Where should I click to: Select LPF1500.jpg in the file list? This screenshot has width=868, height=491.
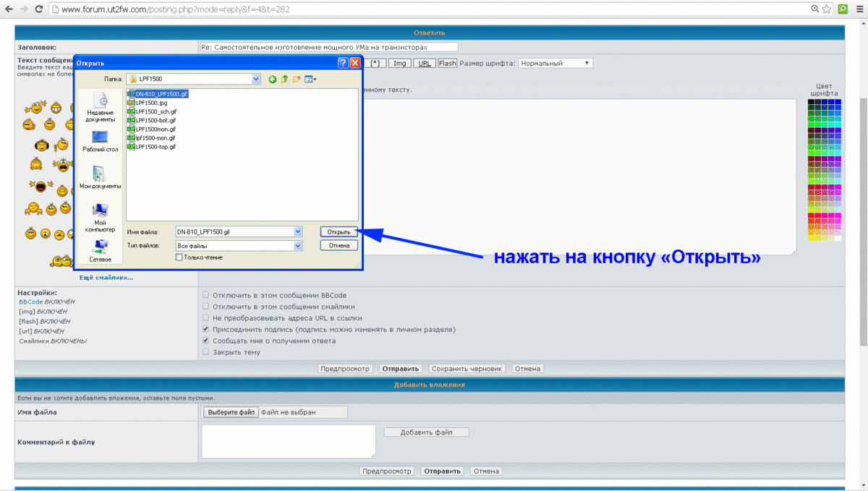pyautogui.click(x=151, y=103)
